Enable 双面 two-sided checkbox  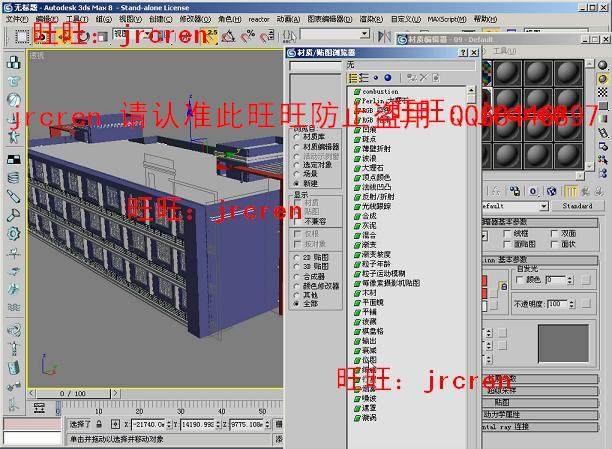(x=554, y=233)
